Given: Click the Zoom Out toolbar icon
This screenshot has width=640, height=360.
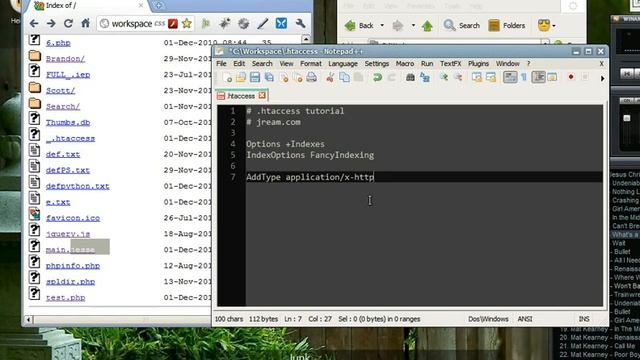Looking at the screenshot, I should pos(458,77).
